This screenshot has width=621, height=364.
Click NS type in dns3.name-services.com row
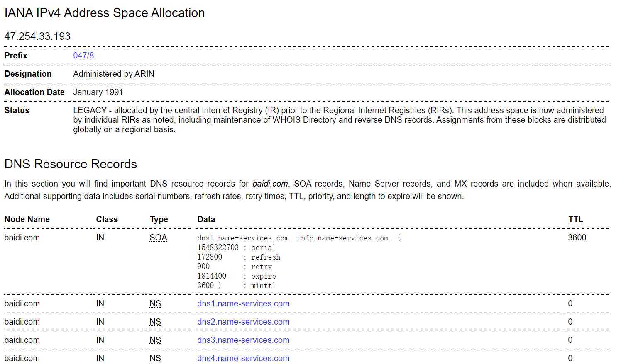[x=155, y=340]
